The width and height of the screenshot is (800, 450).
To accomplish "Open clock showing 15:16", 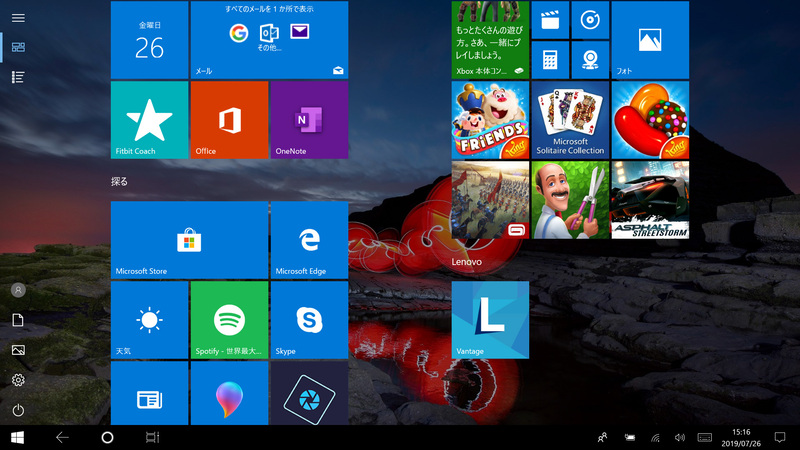I will point(741,438).
